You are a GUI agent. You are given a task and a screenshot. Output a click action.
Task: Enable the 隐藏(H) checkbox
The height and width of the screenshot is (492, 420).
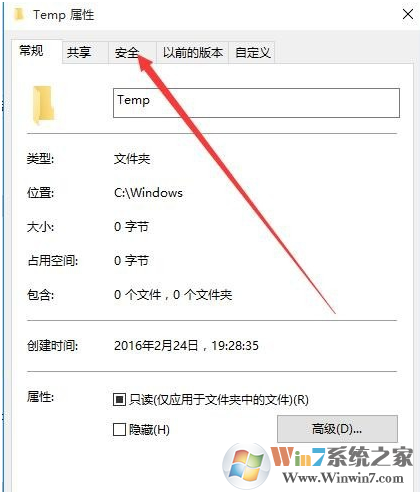pyautogui.click(x=119, y=429)
